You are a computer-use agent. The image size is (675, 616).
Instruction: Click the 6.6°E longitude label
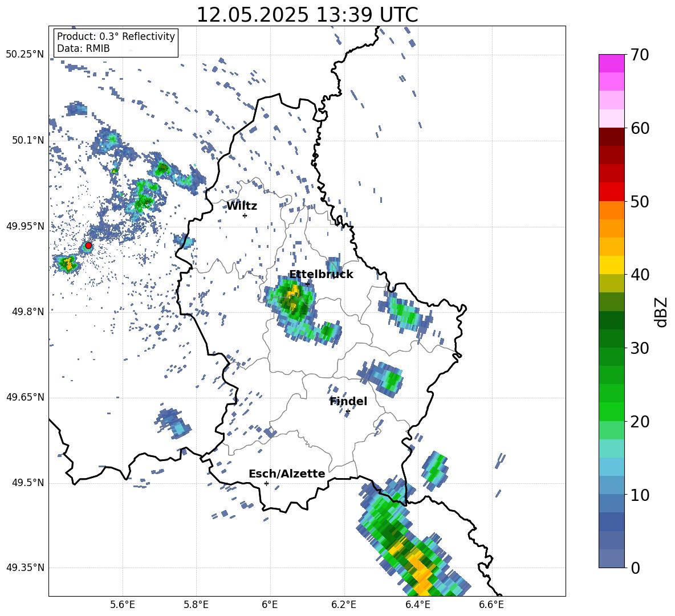click(x=491, y=605)
